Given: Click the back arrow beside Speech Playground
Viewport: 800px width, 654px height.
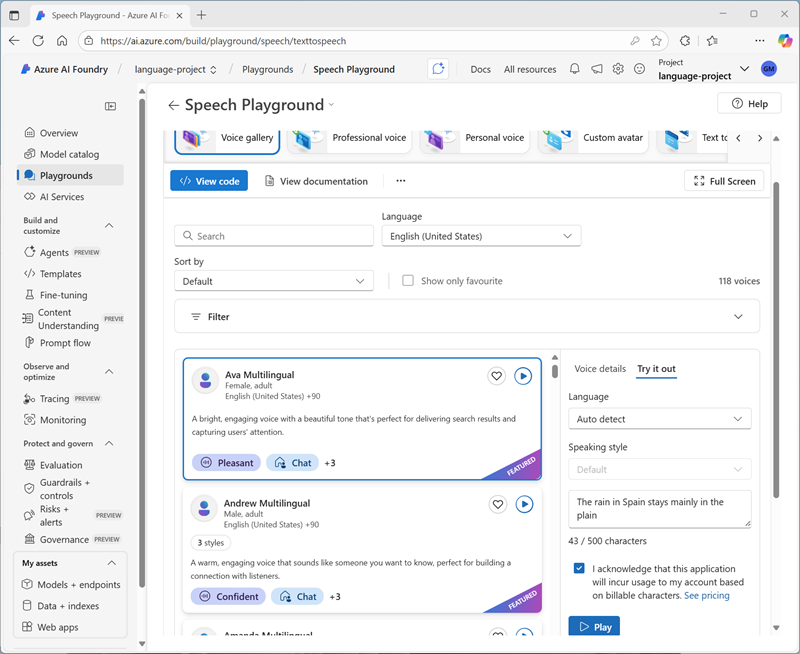Looking at the screenshot, I should (173, 105).
